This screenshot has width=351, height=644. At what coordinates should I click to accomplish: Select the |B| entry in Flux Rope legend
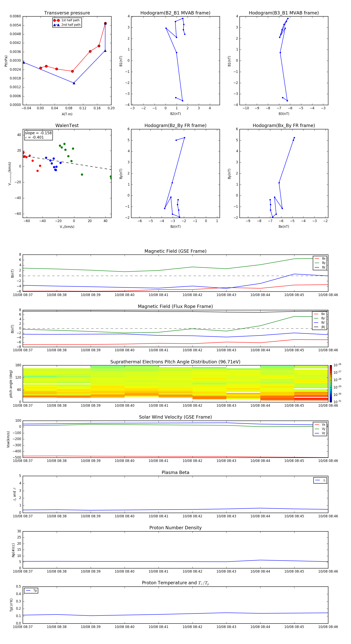(320, 327)
